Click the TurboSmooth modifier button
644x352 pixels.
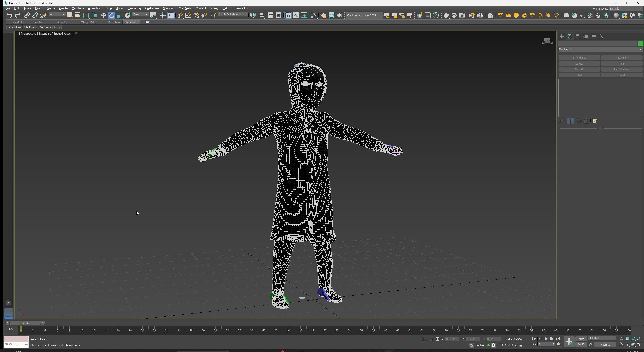[621, 70]
